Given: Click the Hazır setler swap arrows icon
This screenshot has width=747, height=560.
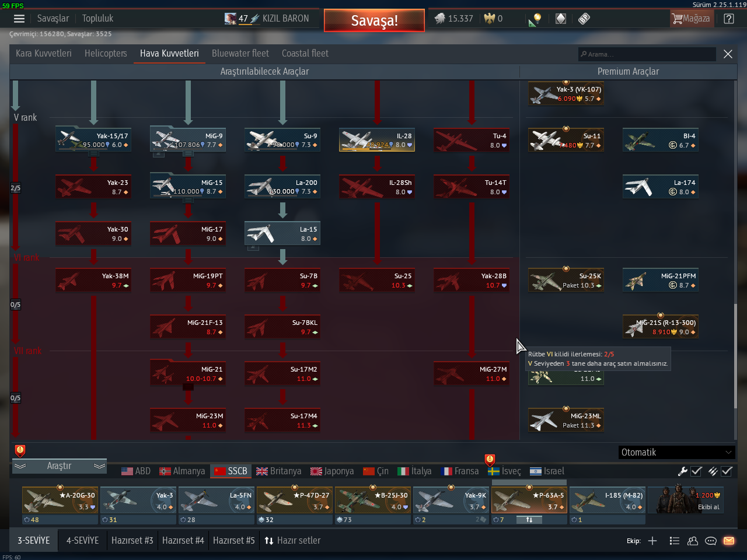Looking at the screenshot, I should click(269, 541).
